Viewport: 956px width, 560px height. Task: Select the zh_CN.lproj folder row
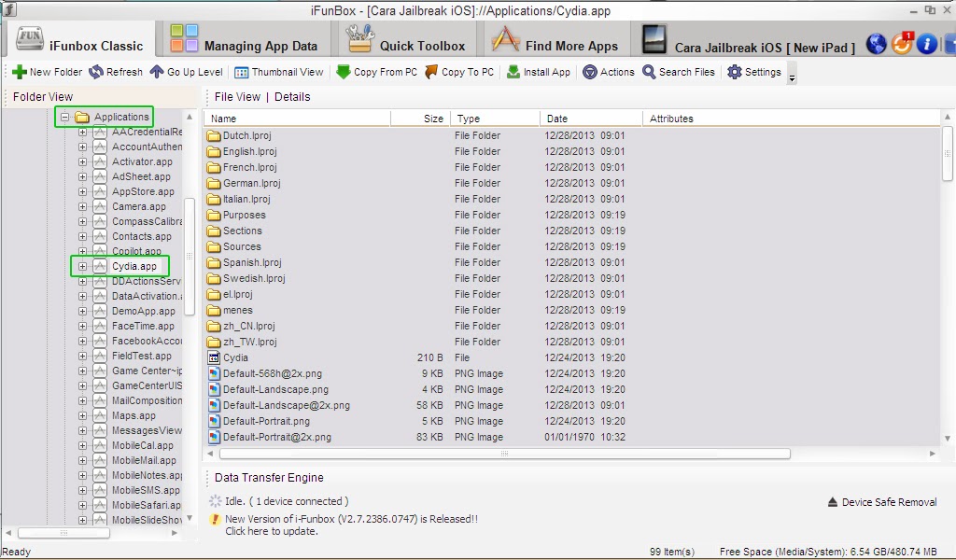coord(570,326)
